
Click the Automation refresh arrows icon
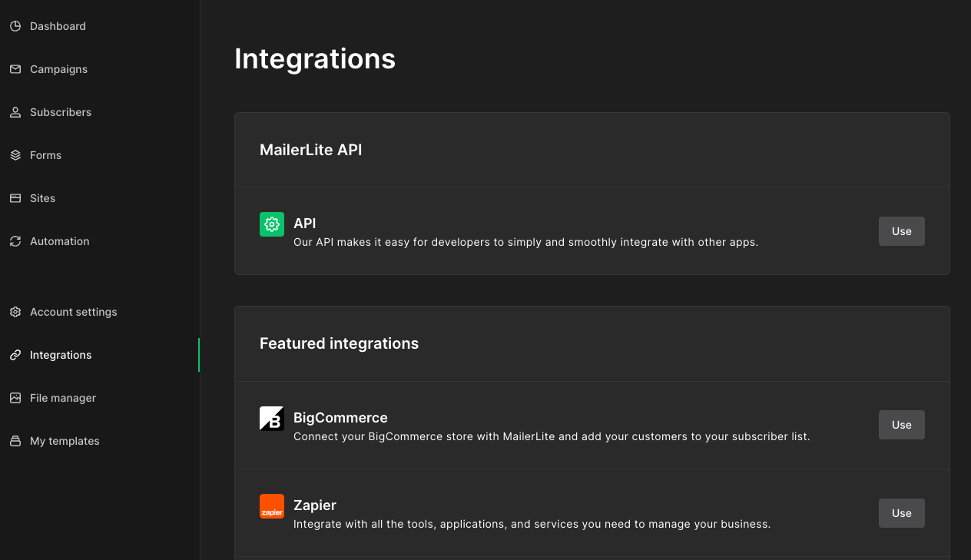click(15, 241)
